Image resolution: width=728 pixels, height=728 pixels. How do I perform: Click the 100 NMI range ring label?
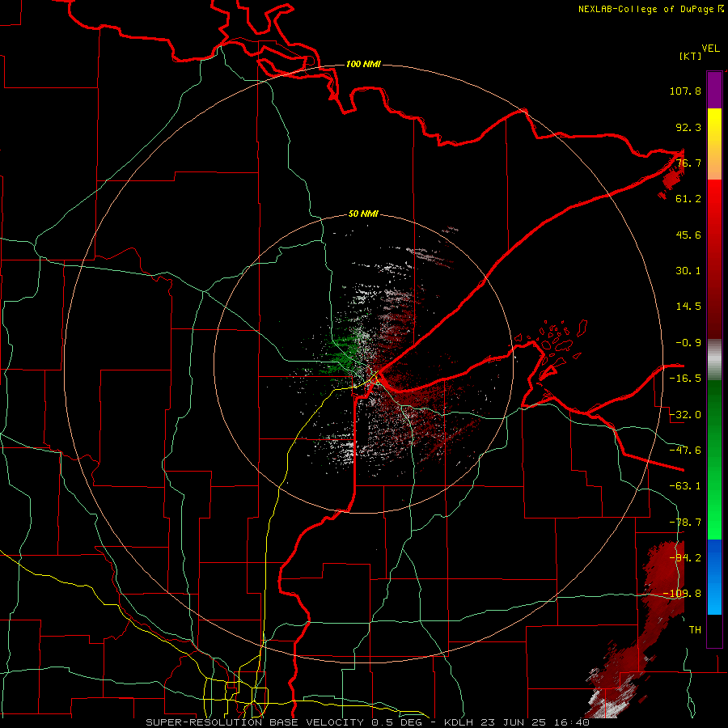point(363,64)
